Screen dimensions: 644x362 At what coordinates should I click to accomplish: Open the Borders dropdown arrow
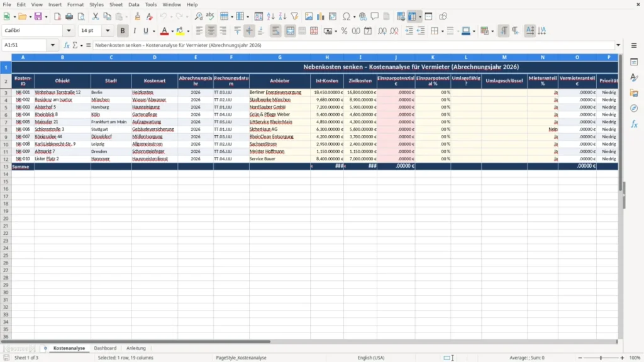442,31
